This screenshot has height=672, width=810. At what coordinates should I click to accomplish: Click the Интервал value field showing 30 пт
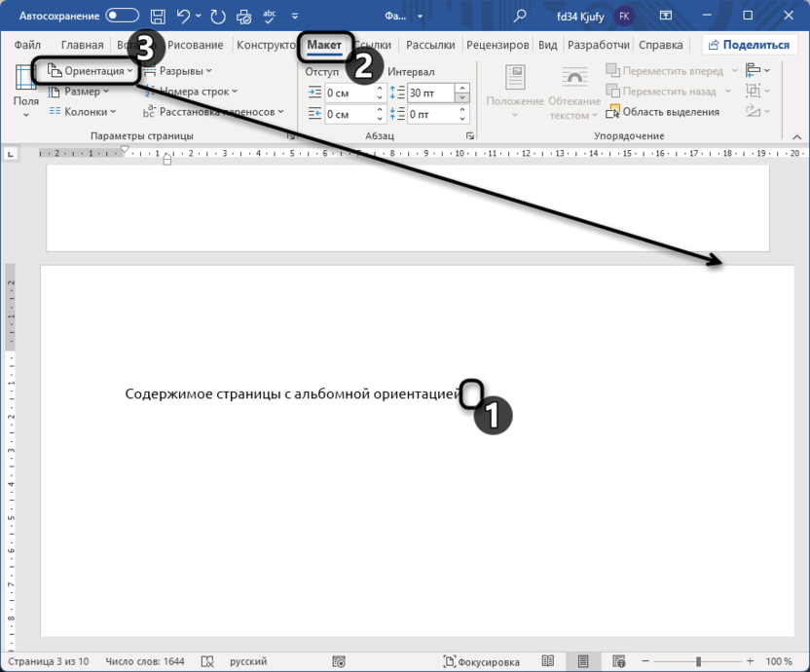432,92
